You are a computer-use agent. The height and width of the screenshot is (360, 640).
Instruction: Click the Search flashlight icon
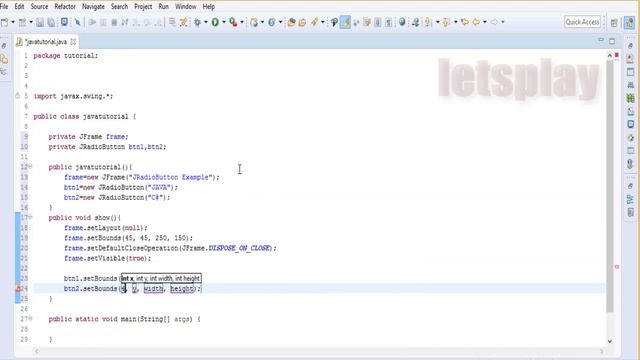coord(314,22)
